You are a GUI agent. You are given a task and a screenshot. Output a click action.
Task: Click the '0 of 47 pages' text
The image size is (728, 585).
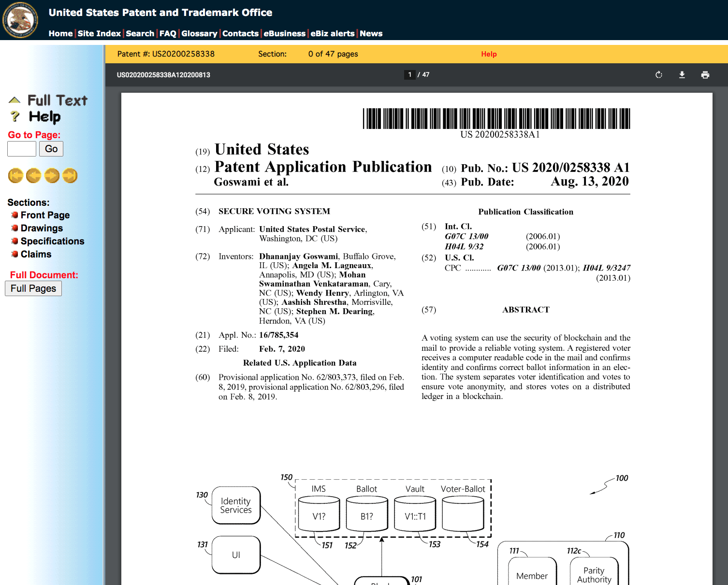click(333, 54)
